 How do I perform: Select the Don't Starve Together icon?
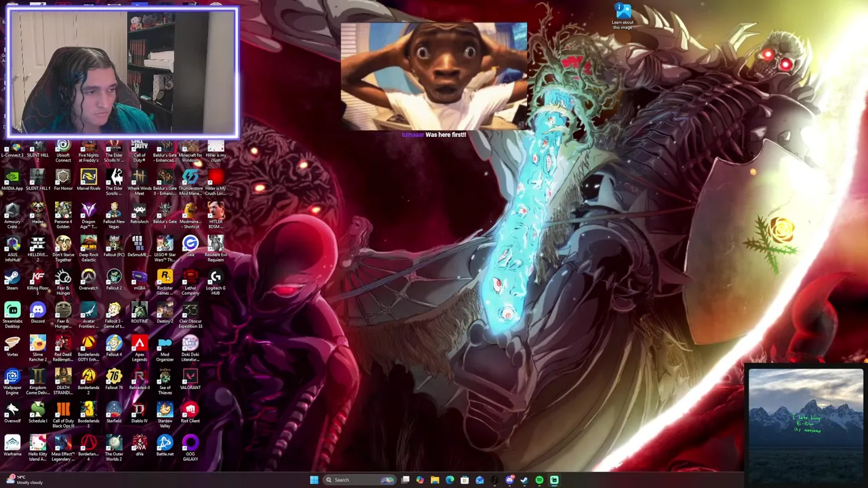pos(63,250)
